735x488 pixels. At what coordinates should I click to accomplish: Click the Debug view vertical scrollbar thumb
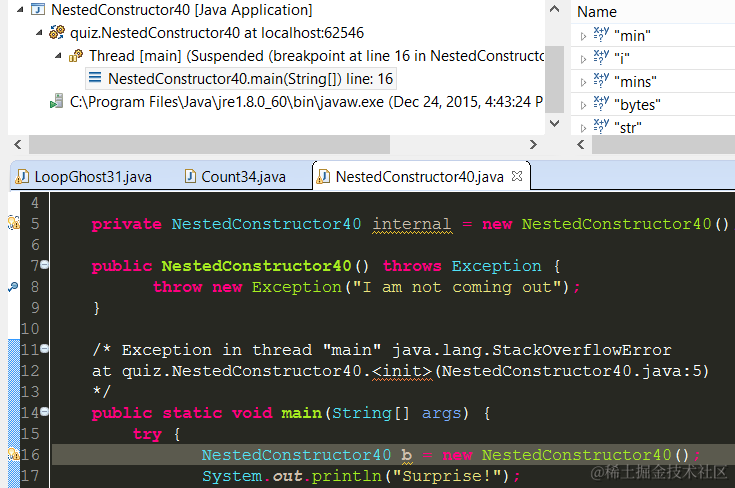coord(555,79)
